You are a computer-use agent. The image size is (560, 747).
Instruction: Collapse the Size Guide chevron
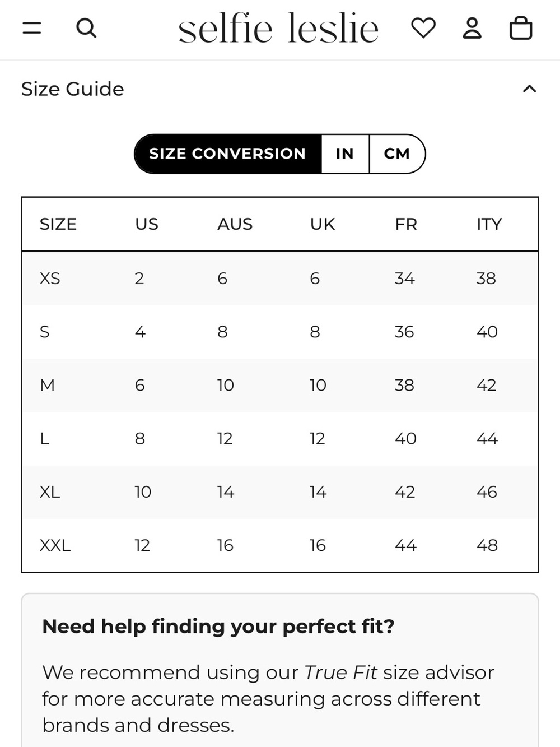click(x=529, y=89)
